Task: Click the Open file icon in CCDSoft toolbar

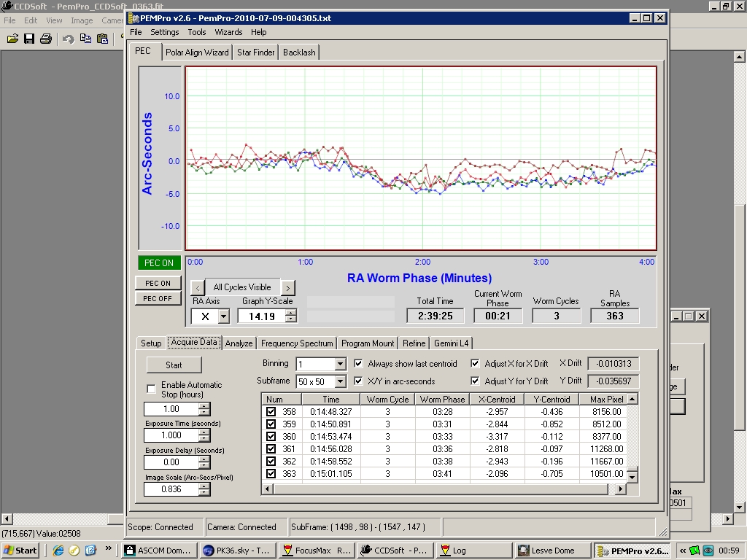Action: [13, 39]
